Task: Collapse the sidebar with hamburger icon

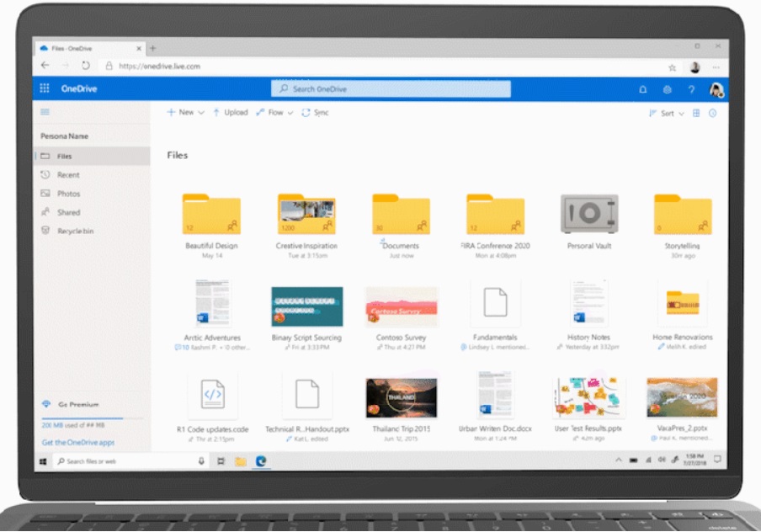Action: tap(45, 112)
